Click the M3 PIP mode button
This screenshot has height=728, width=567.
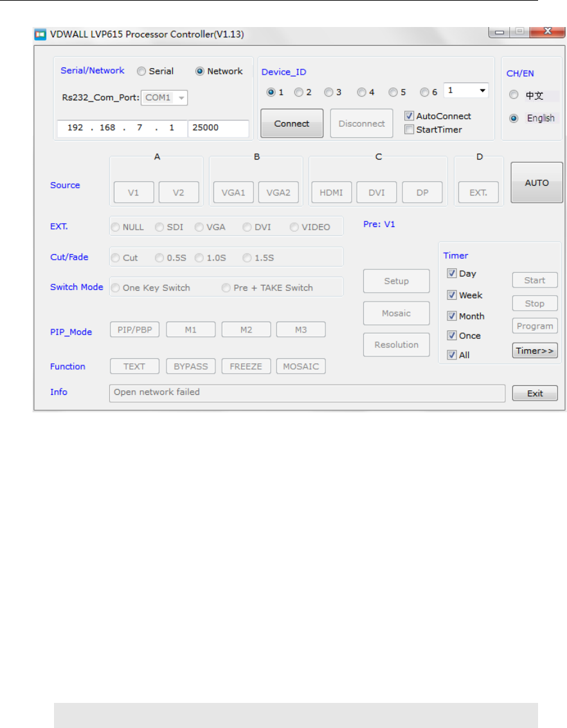click(301, 330)
